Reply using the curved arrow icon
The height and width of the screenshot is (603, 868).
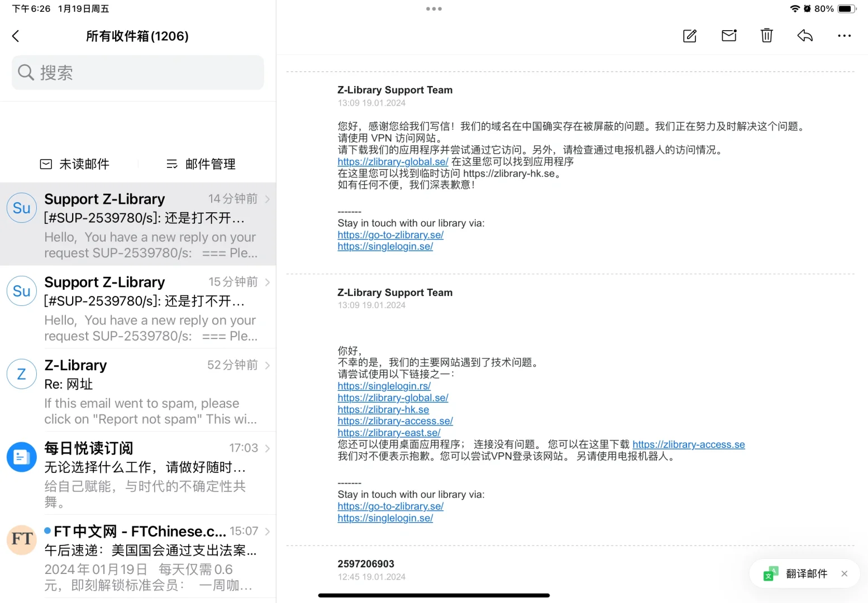(x=805, y=36)
